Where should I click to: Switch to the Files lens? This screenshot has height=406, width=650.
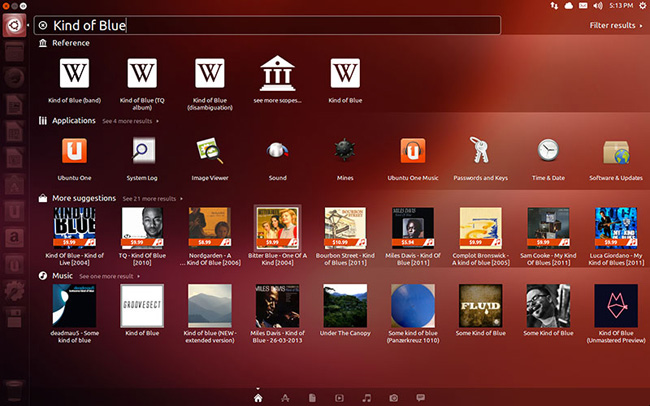coord(312,398)
